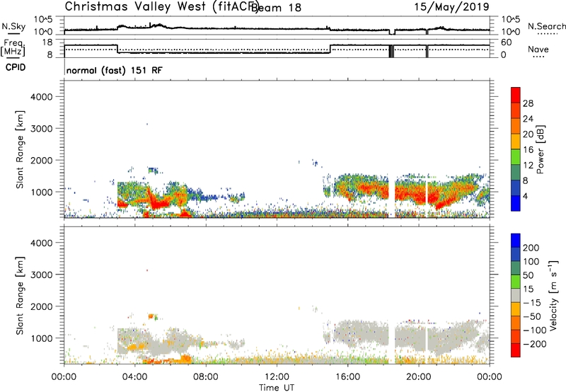Click the 'Christmas Valley West (fitACF)' title
Image resolution: width=566 pixels, height=392 pixels.
(161, 6)
